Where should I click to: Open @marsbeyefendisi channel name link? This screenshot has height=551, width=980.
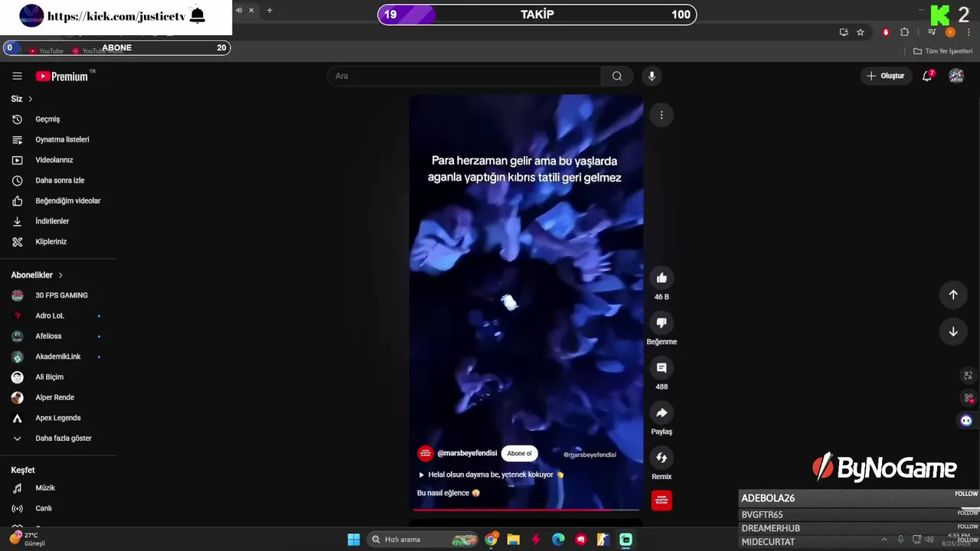467,454
